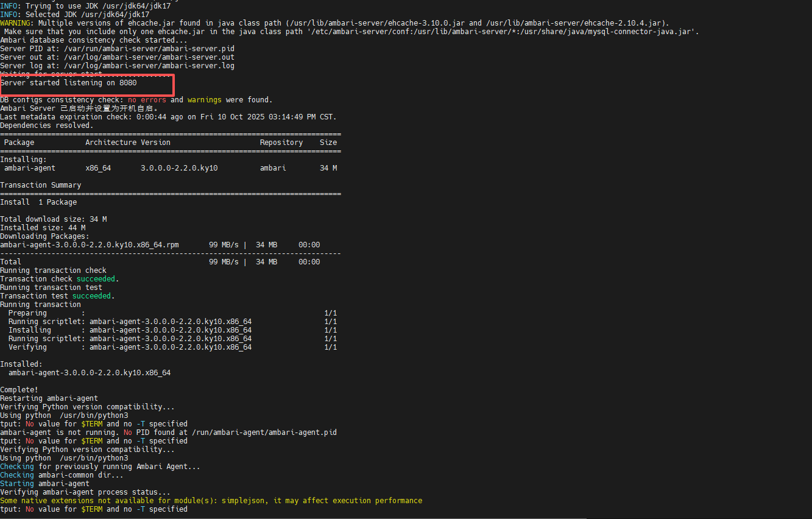Click the 'Dependencies resolved.' line
The image size is (812, 519).
point(47,125)
